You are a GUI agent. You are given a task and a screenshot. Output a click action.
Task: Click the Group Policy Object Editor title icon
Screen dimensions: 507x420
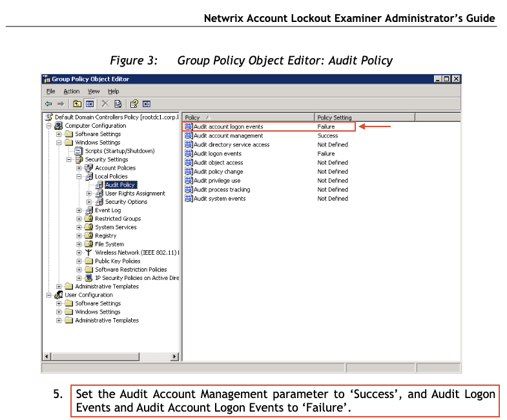click(x=47, y=79)
